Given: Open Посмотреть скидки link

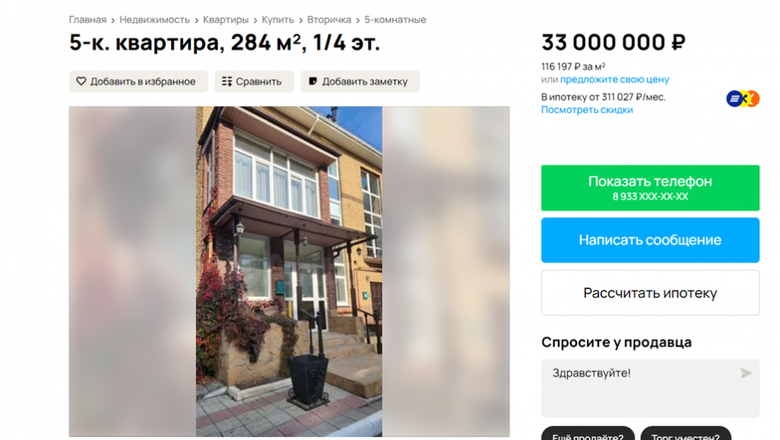Looking at the screenshot, I should 587,110.
